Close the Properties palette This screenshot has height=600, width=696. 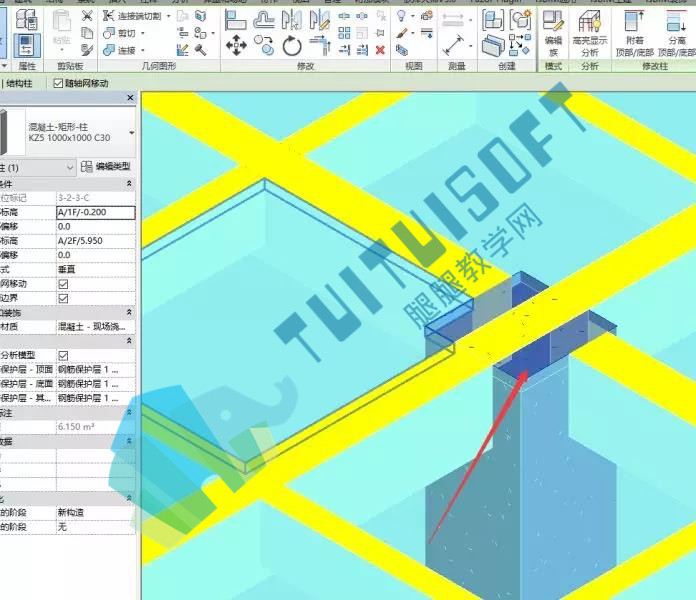130,98
